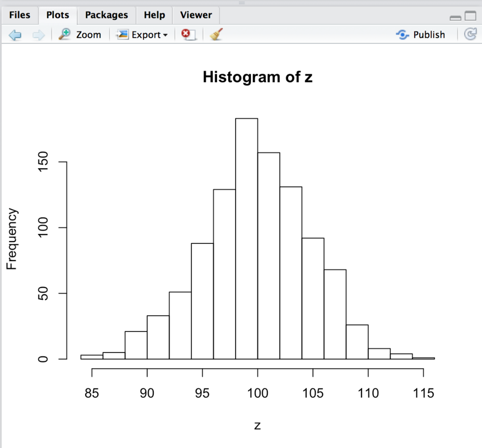Image resolution: width=482 pixels, height=448 pixels.
Task: Remove the current plot with red X icon
Action: [x=188, y=34]
